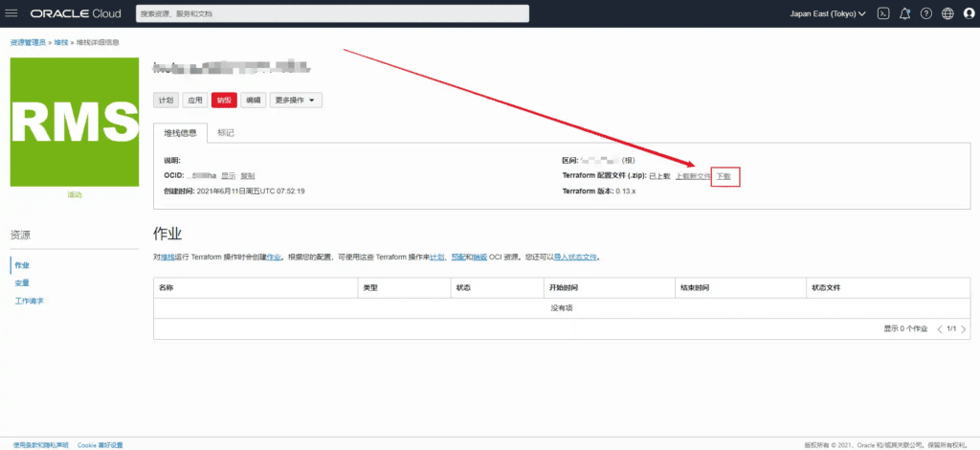Go to previous jobs page arrow
Image resolution: width=980 pixels, height=450 pixels.
pyautogui.click(x=940, y=328)
